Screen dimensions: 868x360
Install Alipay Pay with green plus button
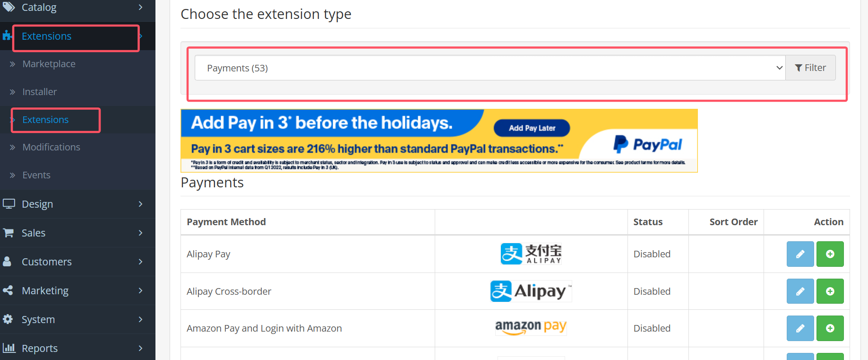830,254
